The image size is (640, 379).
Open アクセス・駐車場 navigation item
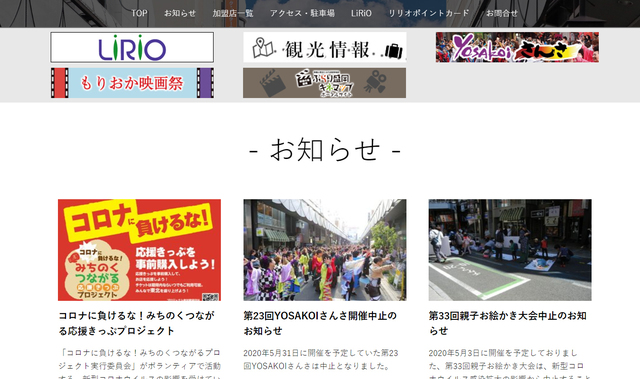click(x=302, y=13)
